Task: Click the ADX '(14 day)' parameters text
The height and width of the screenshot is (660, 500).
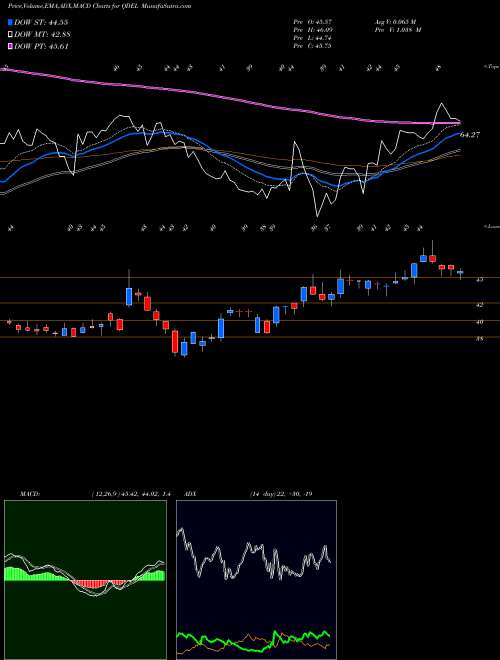Action: (262, 494)
